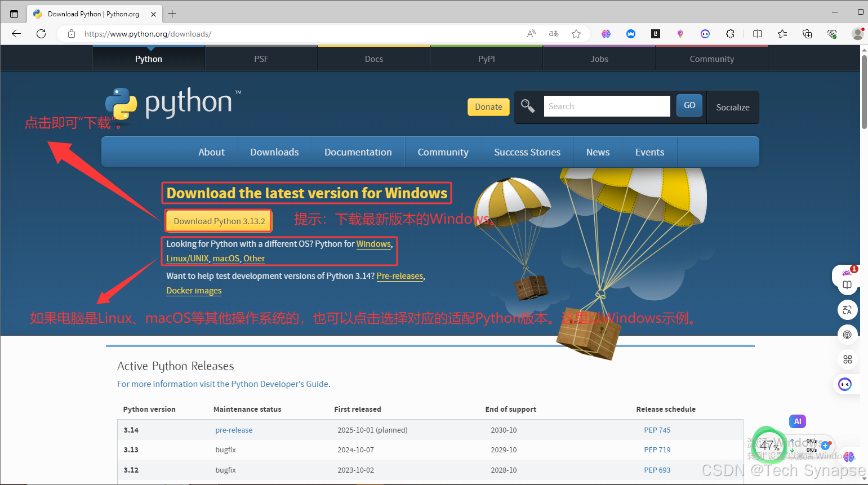This screenshot has width=868, height=485.
Task: Open floating sidebar podcast icon
Action: pos(847,335)
